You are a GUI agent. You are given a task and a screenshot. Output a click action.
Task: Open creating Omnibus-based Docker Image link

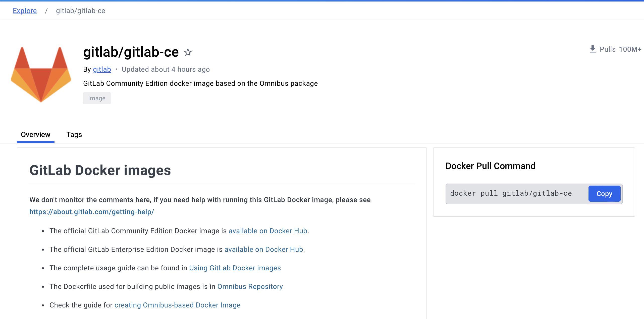(177, 305)
